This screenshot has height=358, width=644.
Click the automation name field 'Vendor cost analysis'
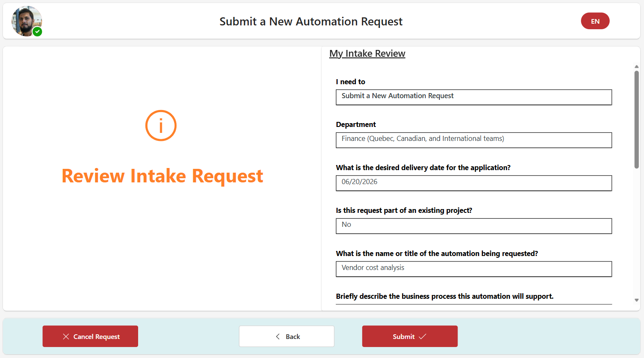click(474, 269)
